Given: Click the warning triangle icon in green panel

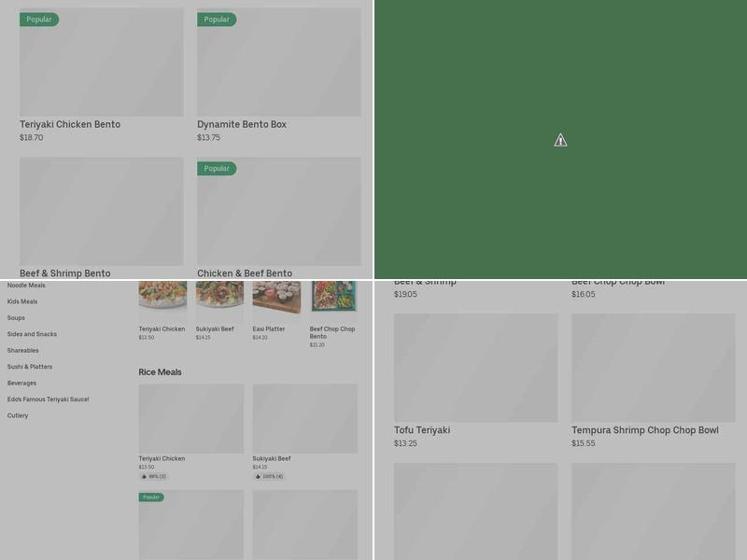Looking at the screenshot, I should [x=560, y=140].
